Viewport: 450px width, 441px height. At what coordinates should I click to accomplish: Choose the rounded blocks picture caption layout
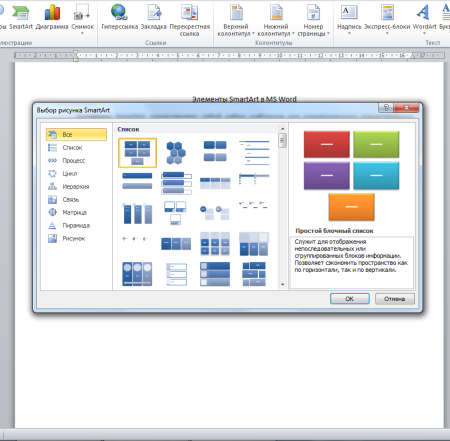[x=215, y=151]
